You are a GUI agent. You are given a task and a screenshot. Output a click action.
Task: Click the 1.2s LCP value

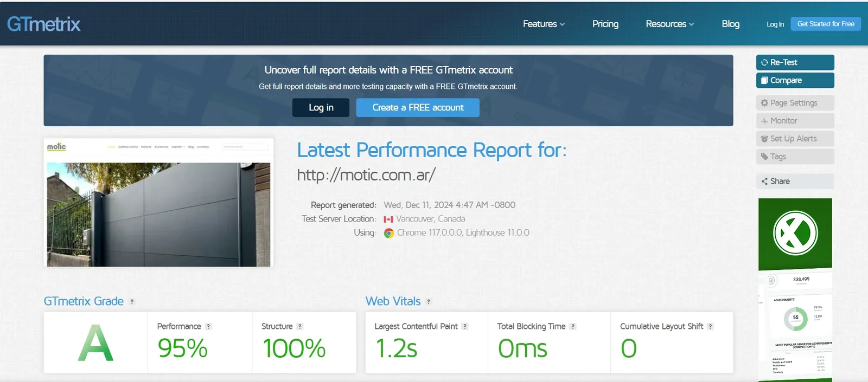point(397,348)
